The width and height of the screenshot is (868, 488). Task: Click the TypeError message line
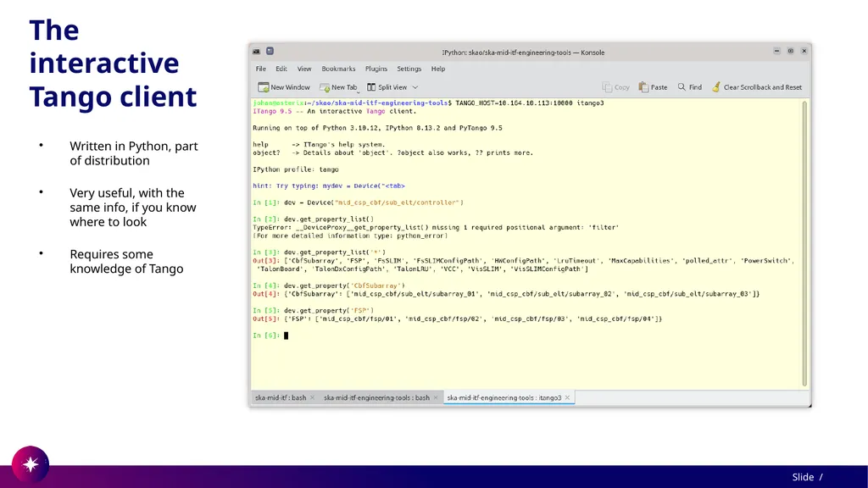436,227
